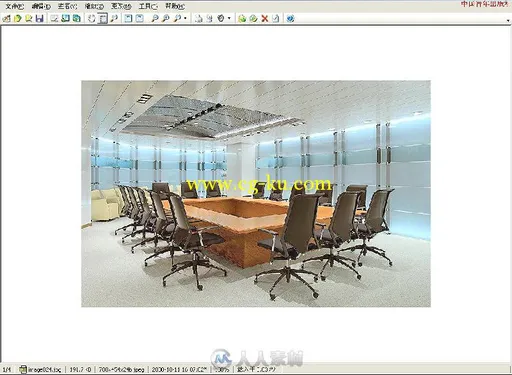Open the 缩放 (Zoom) menu
The width and height of the screenshot is (512, 375).
click(94, 6)
